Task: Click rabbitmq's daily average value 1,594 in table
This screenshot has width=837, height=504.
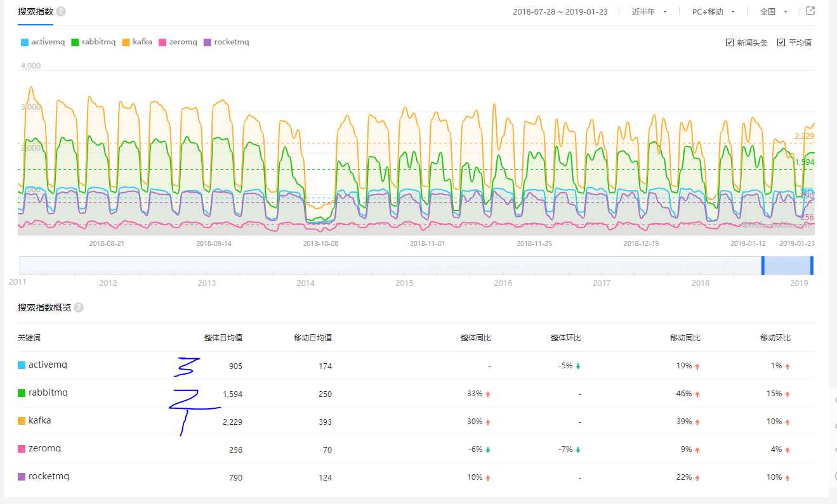Action: coord(232,394)
